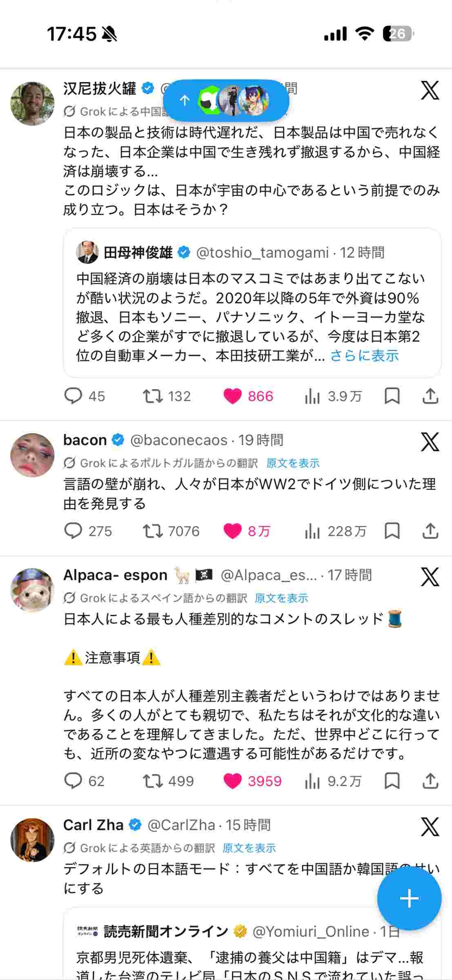The height and width of the screenshot is (980, 452).
Task: Like the Alpaca-espon thread post
Action: click(x=233, y=781)
